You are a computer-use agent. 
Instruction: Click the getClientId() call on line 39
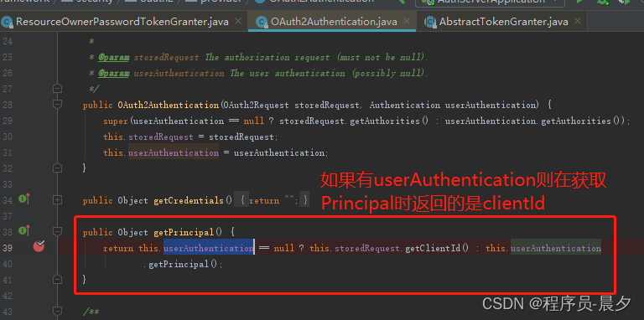[437, 248]
